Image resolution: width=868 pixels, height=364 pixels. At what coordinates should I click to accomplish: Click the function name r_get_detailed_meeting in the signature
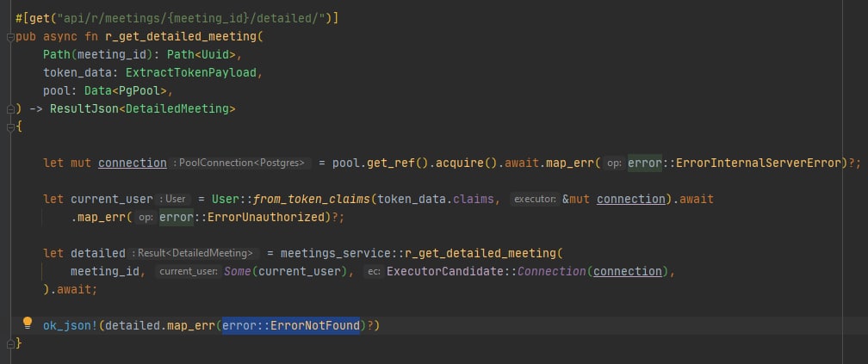[x=181, y=37]
